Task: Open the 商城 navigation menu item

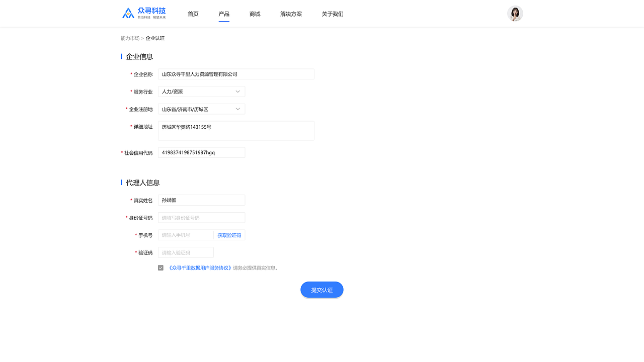Action: coord(255,14)
